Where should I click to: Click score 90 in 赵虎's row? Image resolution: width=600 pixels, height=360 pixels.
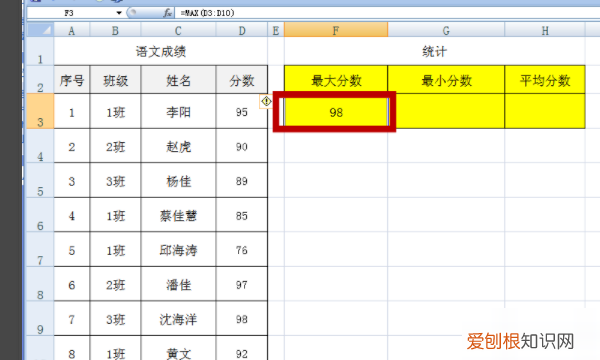click(242, 146)
